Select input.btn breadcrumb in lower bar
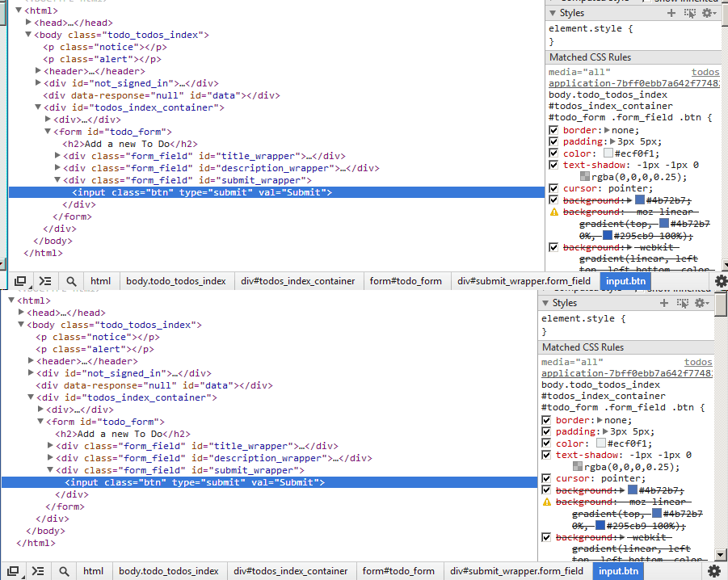 (x=618, y=571)
